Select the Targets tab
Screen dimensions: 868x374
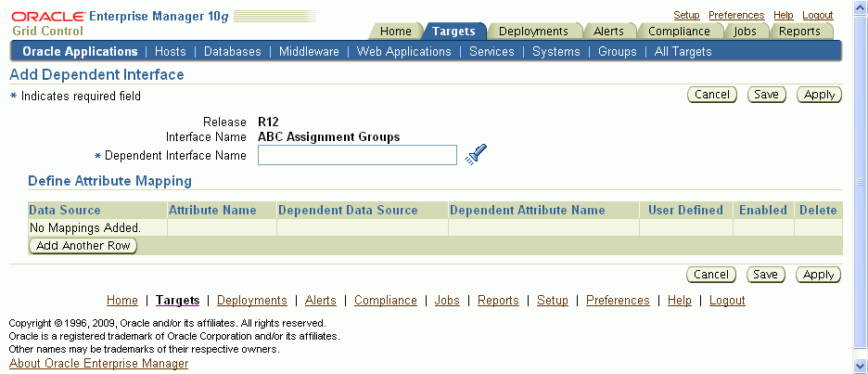[x=453, y=31]
